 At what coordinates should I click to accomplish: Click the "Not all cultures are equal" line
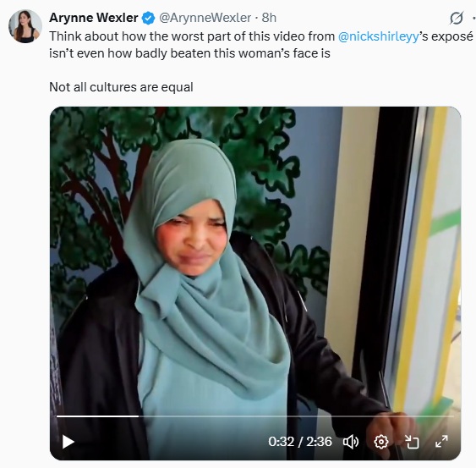click(x=121, y=87)
